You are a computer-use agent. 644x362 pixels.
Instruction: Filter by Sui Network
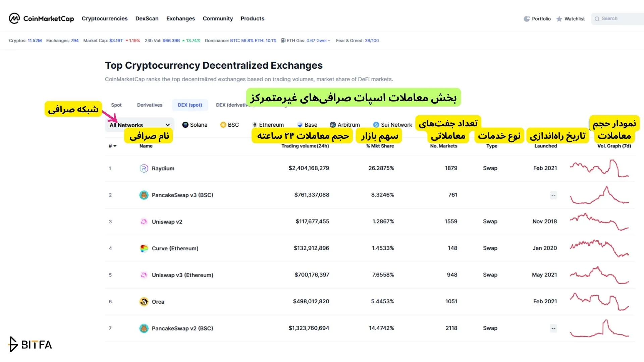click(x=393, y=125)
